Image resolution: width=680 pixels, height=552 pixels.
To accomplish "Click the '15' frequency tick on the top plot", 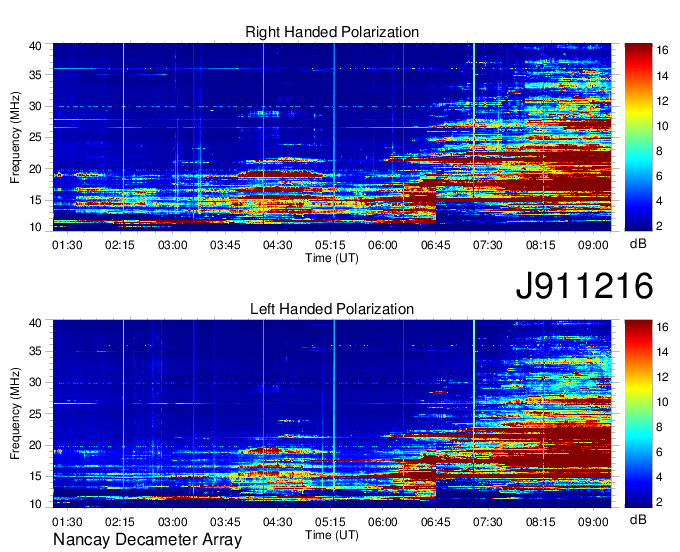I will (x=36, y=200).
